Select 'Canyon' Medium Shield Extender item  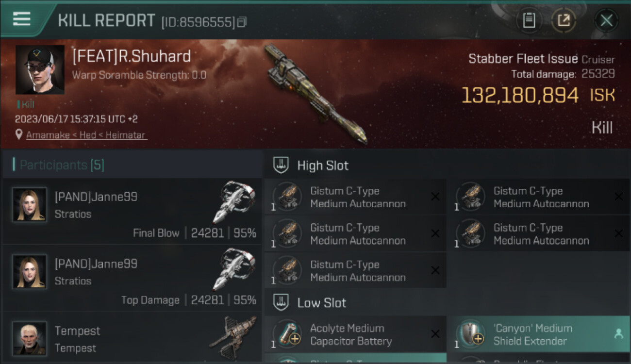pos(538,334)
